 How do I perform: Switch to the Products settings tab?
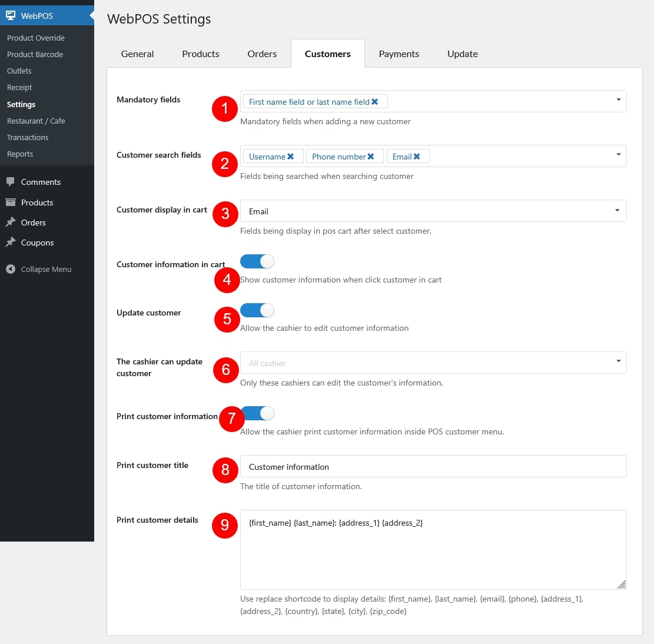point(201,54)
